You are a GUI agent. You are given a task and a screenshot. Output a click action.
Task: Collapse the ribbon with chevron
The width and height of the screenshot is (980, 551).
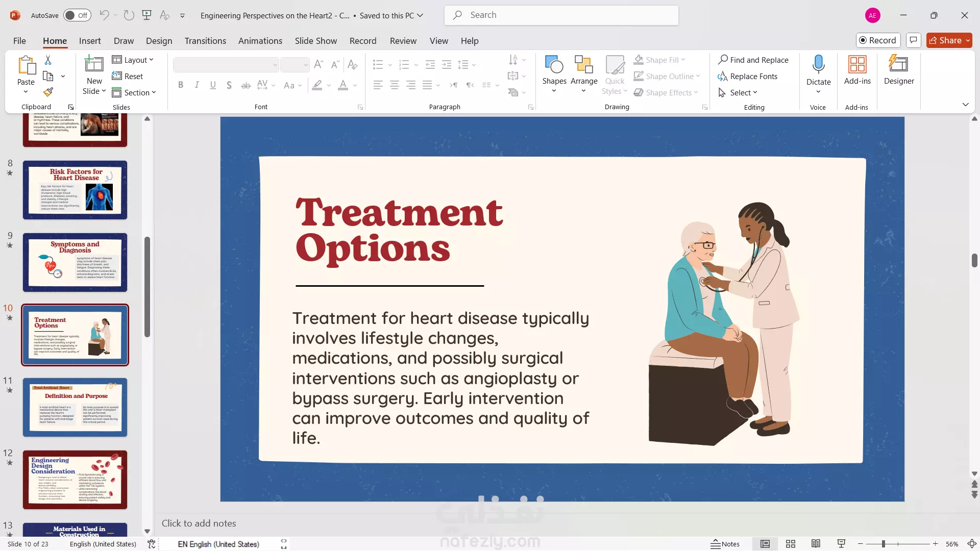pyautogui.click(x=965, y=105)
